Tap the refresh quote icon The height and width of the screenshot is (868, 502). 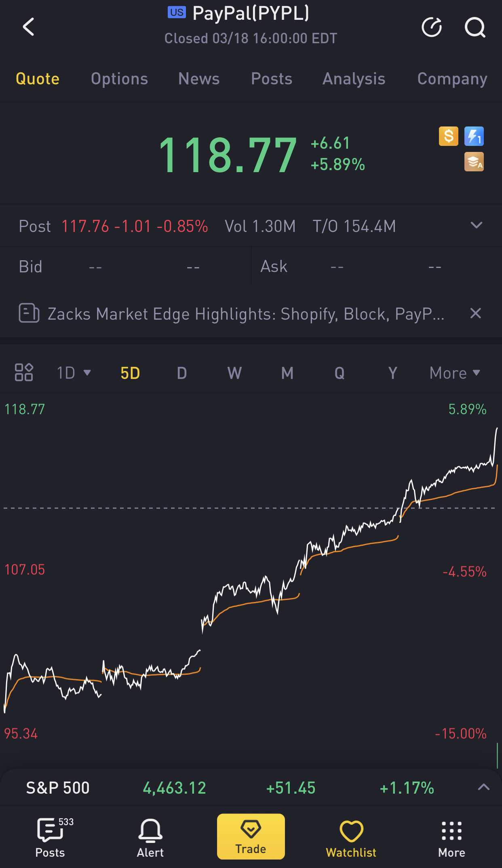pos(432,27)
